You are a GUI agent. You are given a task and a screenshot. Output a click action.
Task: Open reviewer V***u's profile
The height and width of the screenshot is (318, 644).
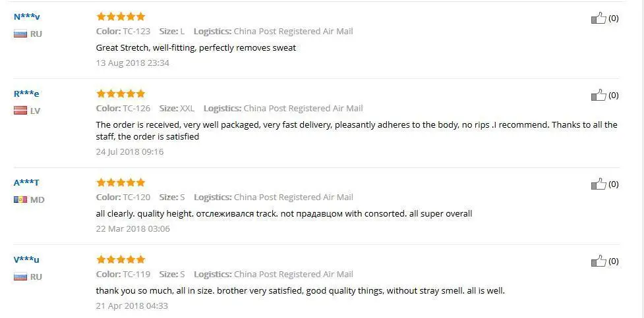tap(26, 260)
